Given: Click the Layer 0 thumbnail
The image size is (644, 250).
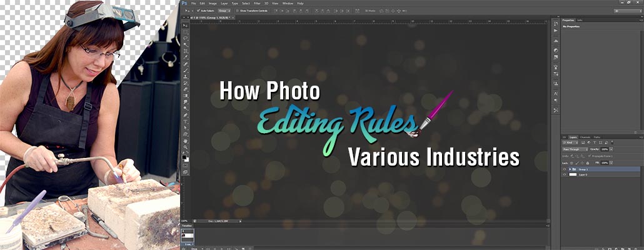Looking at the screenshot, I should point(573,174).
